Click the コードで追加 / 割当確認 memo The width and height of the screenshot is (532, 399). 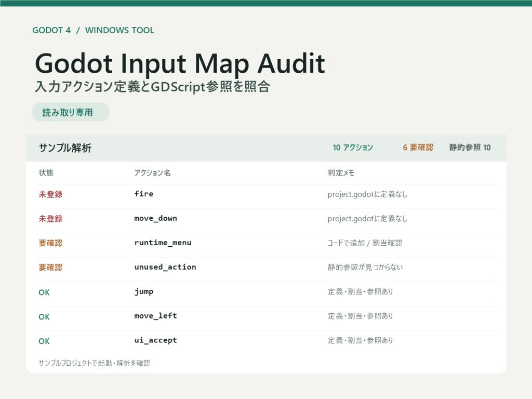(365, 243)
